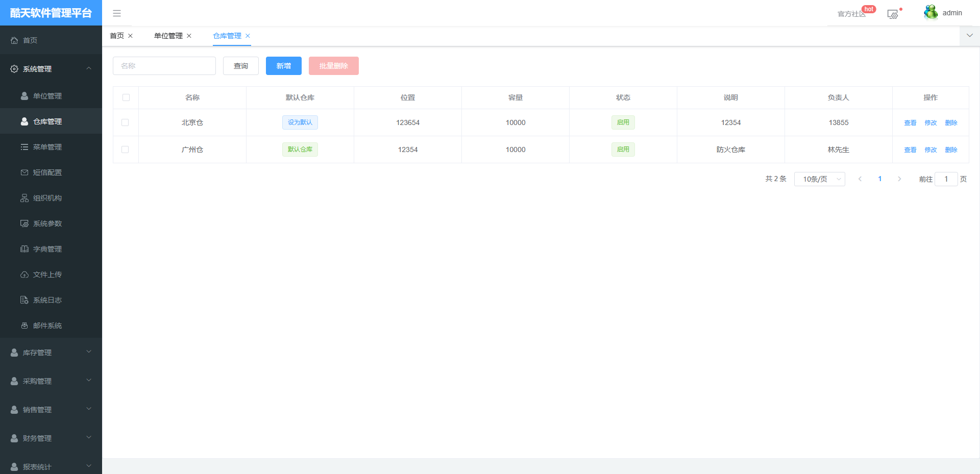Image resolution: width=980 pixels, height=474 pixels.
Task: Open the 10条/页 page size dropdown
Action: tap(819, 179)
